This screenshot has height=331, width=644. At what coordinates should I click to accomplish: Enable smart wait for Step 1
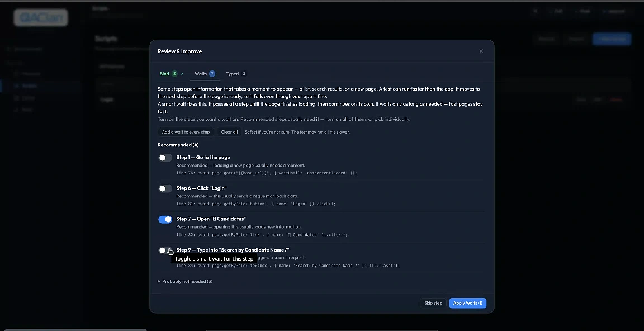[165, 158]
